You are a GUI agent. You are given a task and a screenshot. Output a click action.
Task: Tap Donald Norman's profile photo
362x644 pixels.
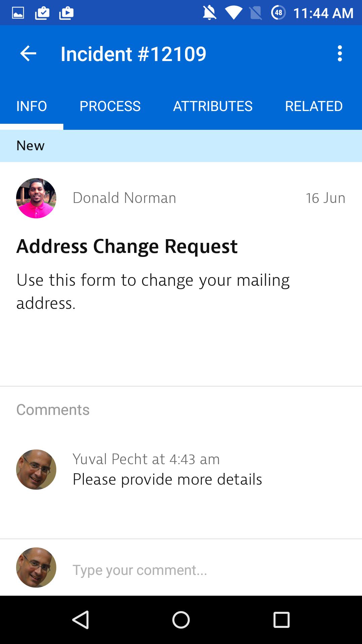point(36,198)
